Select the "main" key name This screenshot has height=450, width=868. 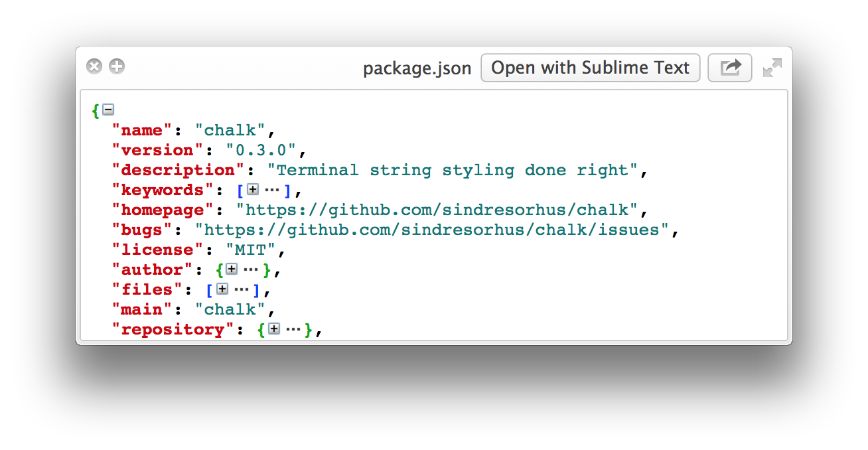[143, 310]
